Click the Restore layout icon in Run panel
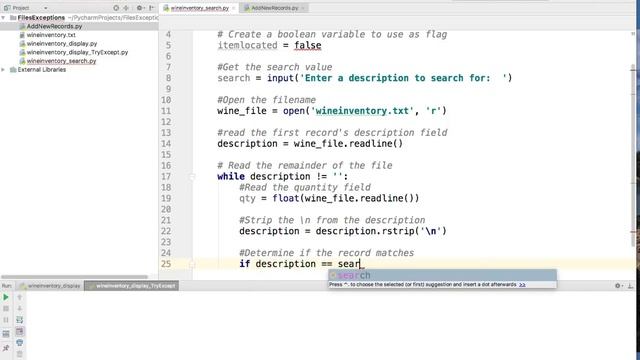640x360 pixels. click(6, 334)
